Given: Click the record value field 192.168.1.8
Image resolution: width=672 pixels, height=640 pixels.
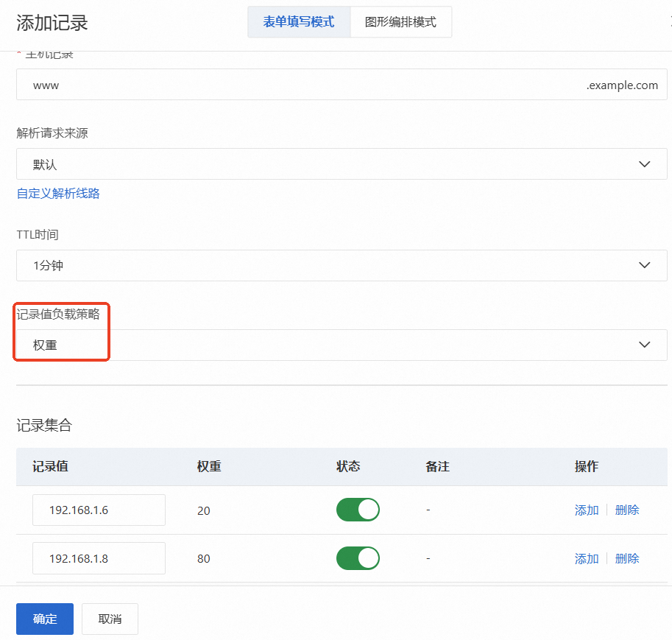Looking at the screenshot, I should tap(99, 558).
